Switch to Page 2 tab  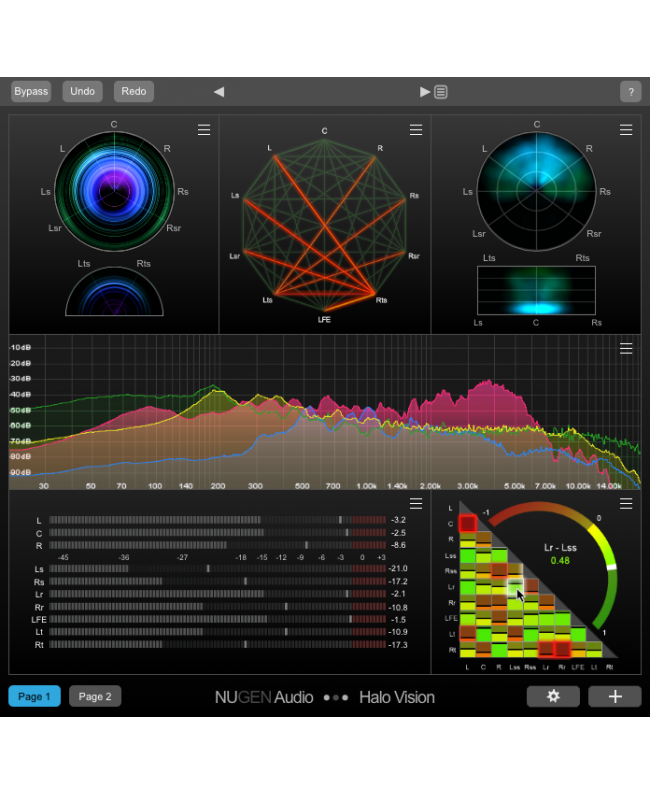click(x=95, y=696)
